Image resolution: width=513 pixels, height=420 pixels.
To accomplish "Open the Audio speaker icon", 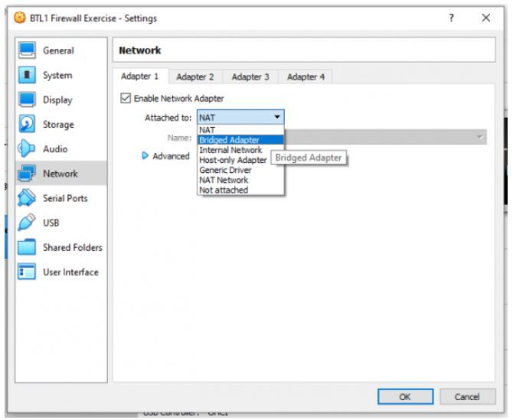I will 27,148.
